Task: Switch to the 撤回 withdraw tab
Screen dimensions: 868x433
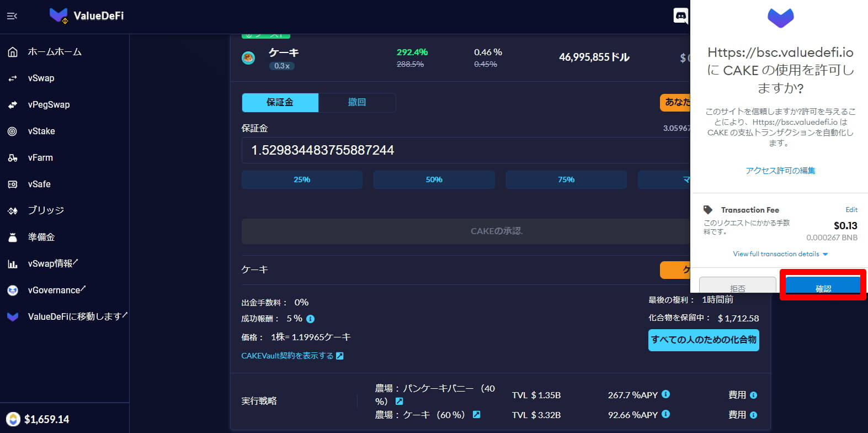Action: 357,102
